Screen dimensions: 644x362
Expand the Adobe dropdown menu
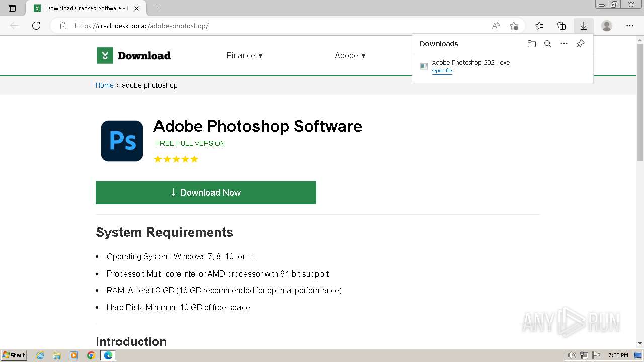point(351,55)
